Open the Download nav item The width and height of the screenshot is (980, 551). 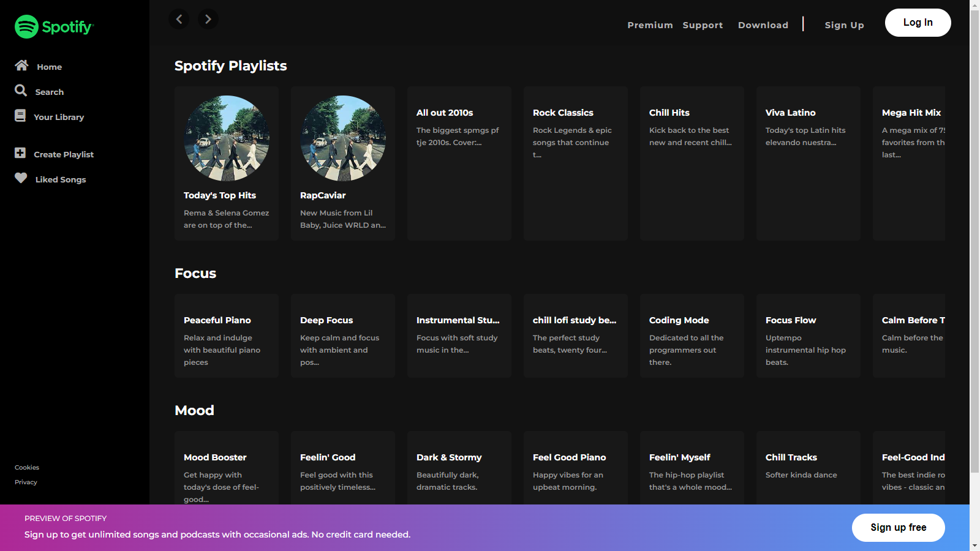[763, 25]
